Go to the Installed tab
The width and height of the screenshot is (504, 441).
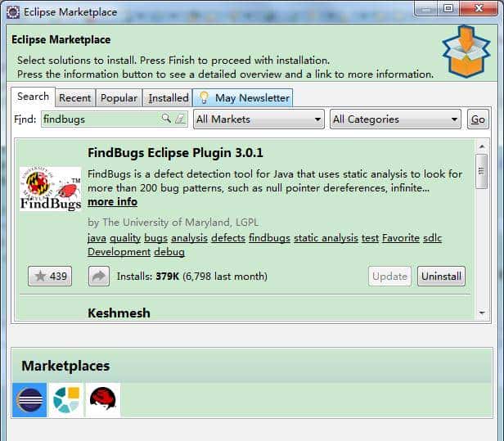tap(169, 98)
